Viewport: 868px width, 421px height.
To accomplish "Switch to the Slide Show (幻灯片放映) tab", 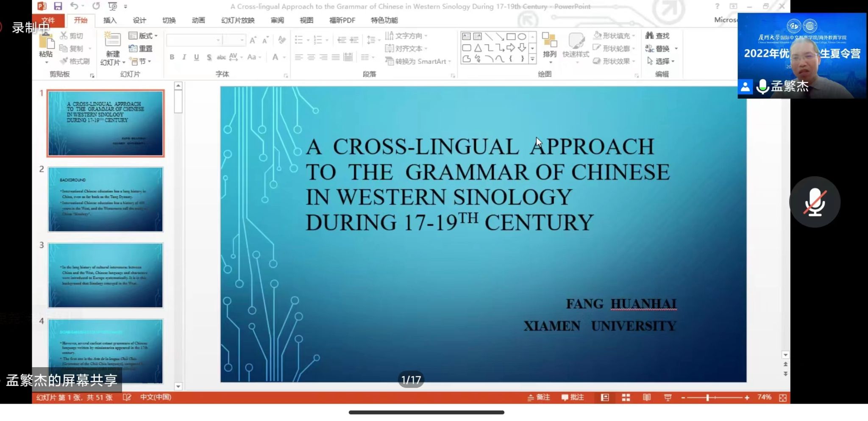I will click(238, 20).
